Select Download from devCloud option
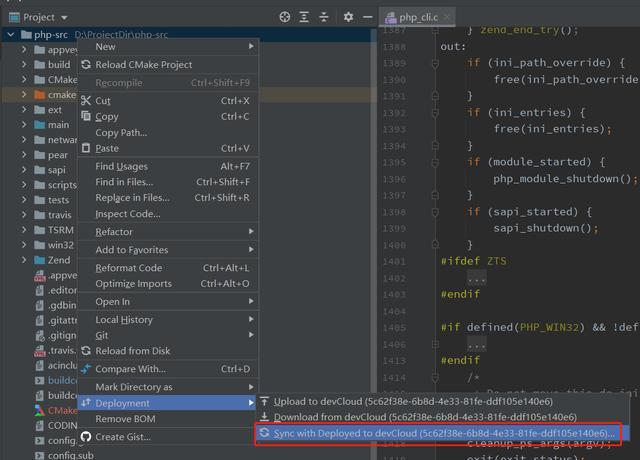The width and height of the screenshot is (640, 460). click(x=420, y=417)
